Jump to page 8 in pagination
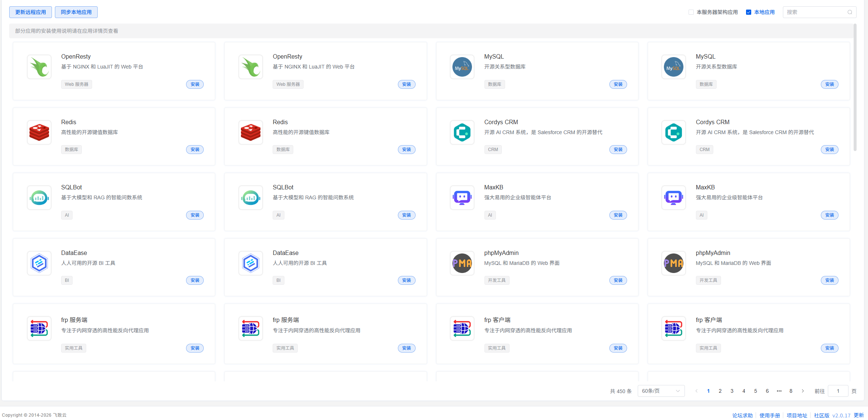 791,391
